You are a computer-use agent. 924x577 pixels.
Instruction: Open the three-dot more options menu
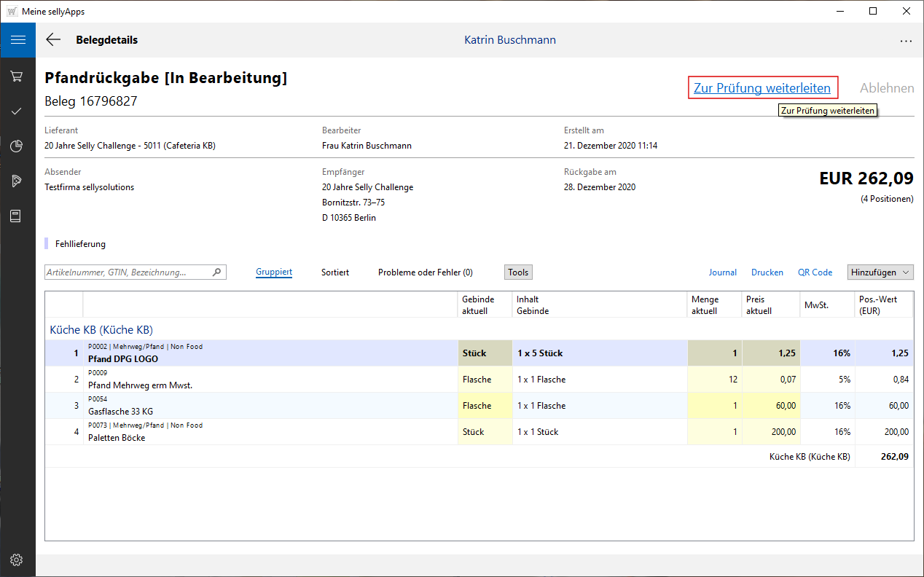tap(906, 41)
